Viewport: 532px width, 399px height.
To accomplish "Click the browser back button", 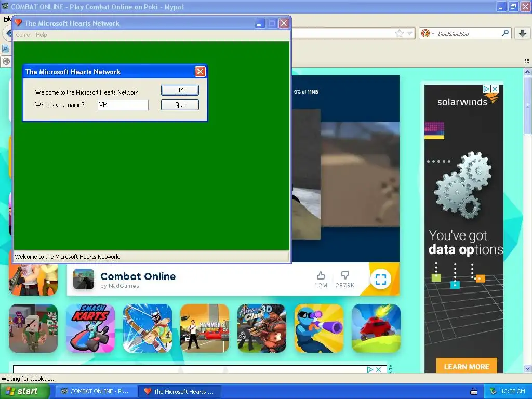I will (x=8, y=33).
